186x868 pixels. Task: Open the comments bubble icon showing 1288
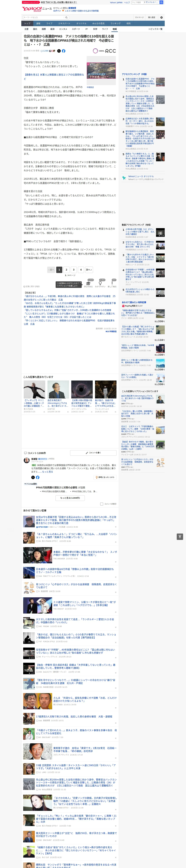click(45, 51)
